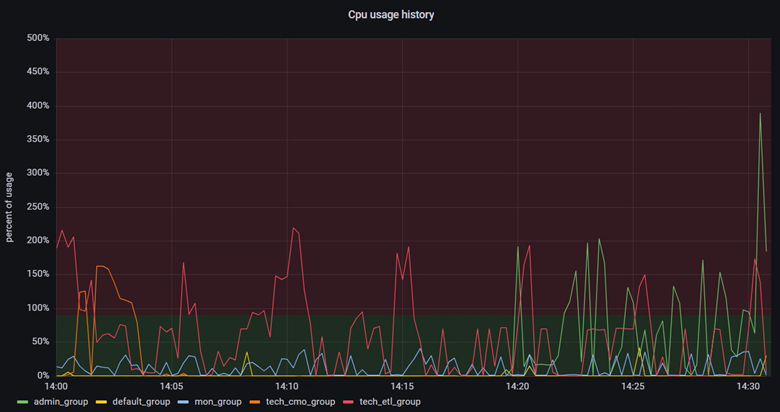Click the 14:00 time axis label
The height and width of the screenshot is (412, 780).
(x=56, y=386)
